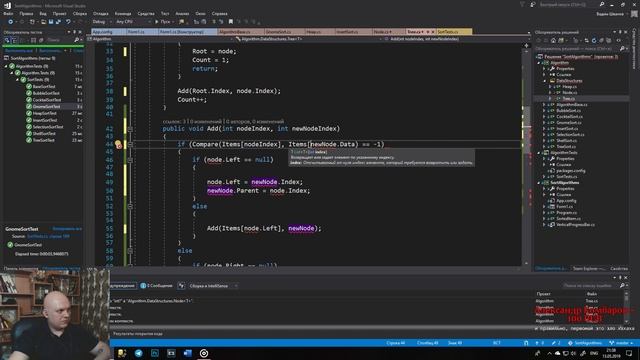Save the current file with the floppy icon
640x360 pixels.
coord(51,22)
